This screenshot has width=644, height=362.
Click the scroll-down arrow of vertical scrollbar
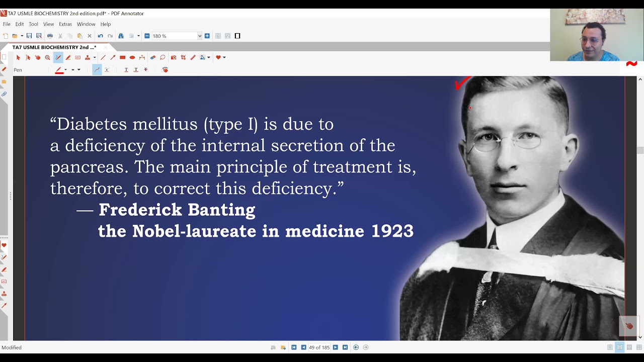pos(640,337)
